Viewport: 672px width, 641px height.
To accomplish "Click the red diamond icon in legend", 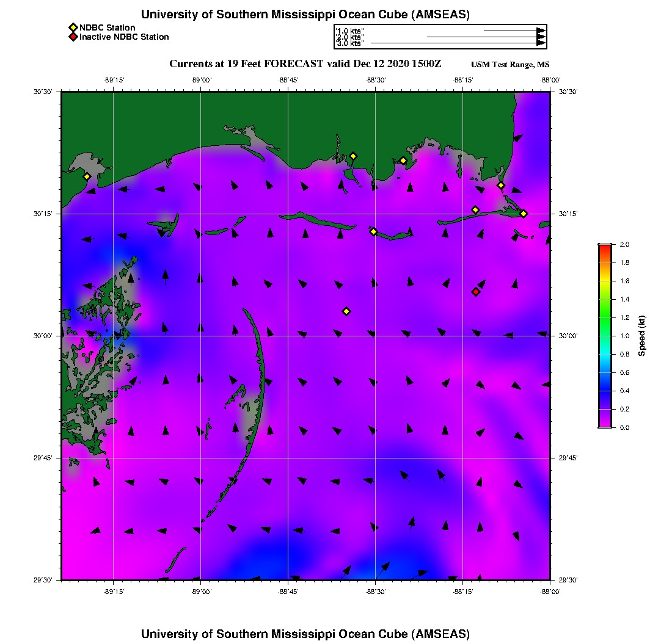I will pyautogui.click(x=73, y=37).
